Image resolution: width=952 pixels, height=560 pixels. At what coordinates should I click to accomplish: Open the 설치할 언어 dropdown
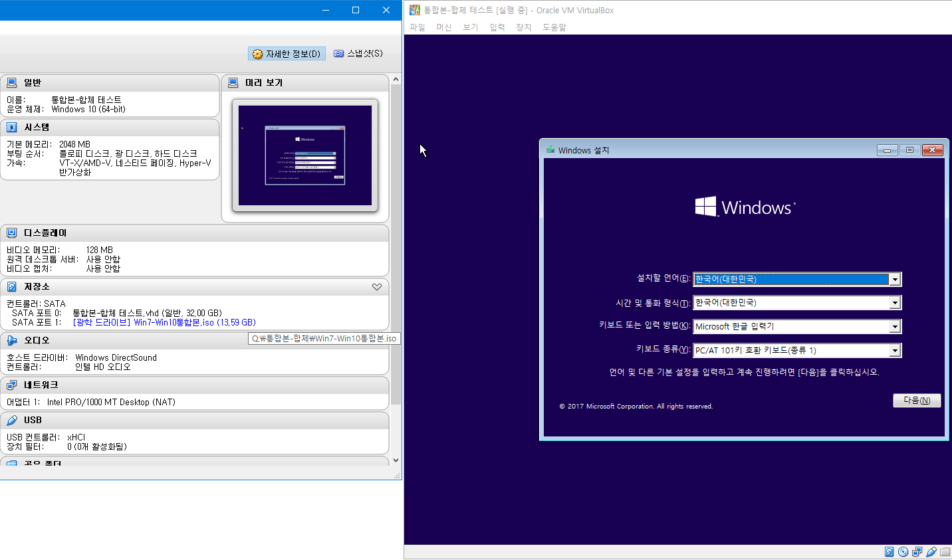click(895, 280)
